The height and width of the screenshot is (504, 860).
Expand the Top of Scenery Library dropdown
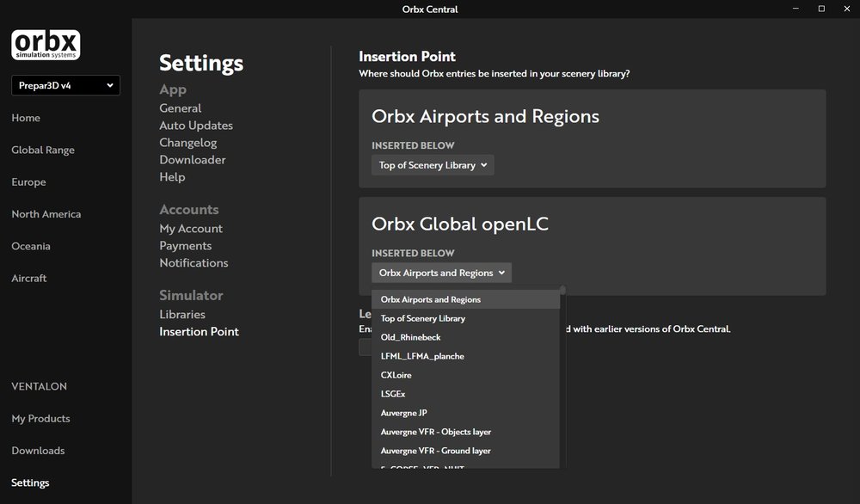pyautogui.click(x=433, y=165)
